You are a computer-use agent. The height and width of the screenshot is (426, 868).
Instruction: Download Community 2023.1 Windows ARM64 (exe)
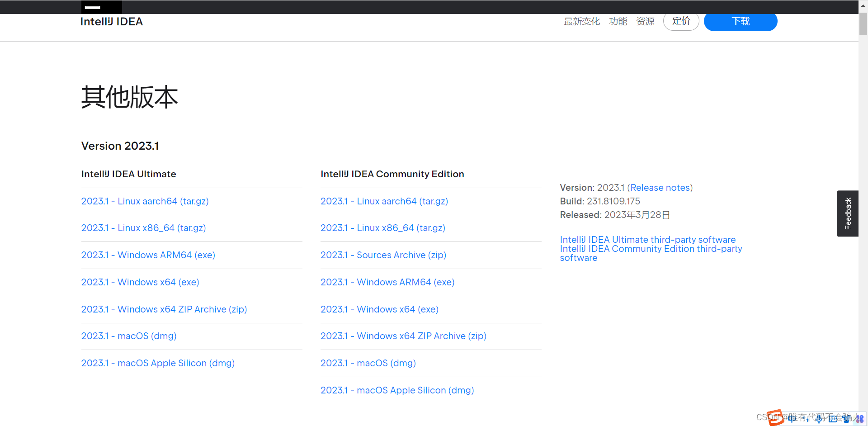[x=387, y=282]
